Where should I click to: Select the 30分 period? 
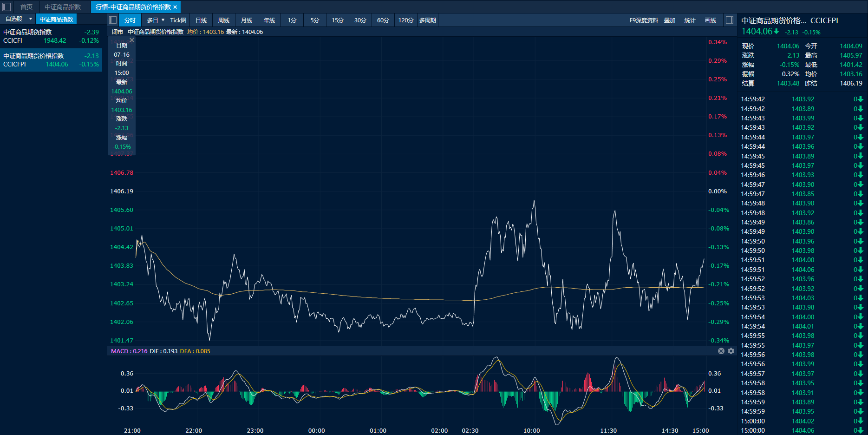(360, 20)
